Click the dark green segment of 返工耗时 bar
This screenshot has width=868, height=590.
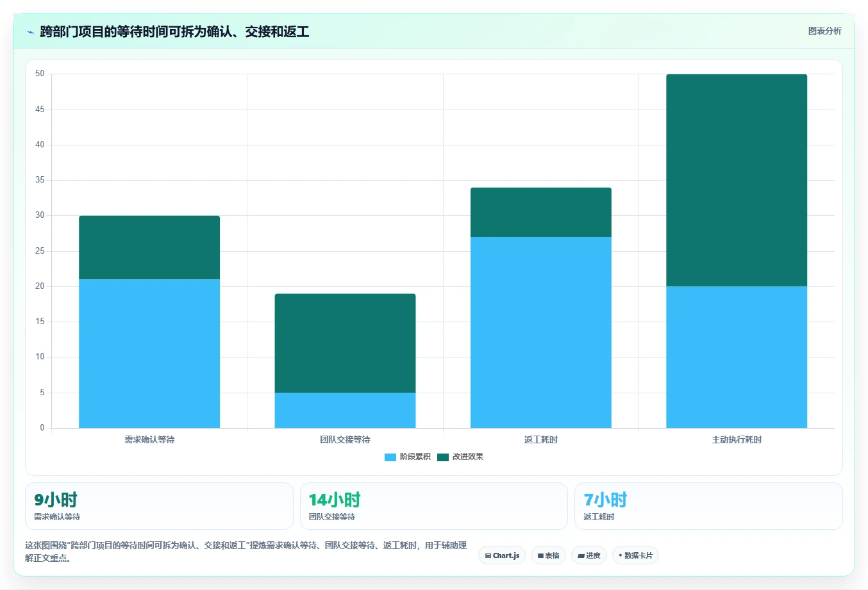tap(541, 213)
